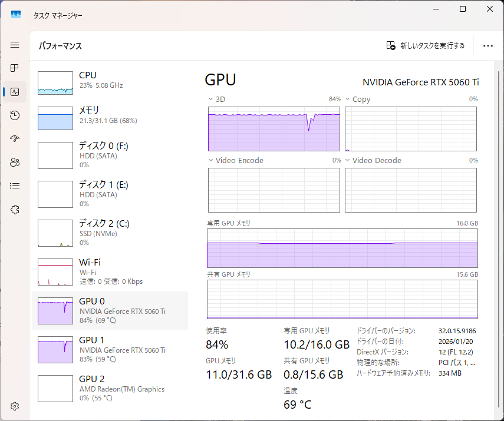Click the 専用 GPU メモリ graph
The image size is (504, 421).
[x=342, y=248]
